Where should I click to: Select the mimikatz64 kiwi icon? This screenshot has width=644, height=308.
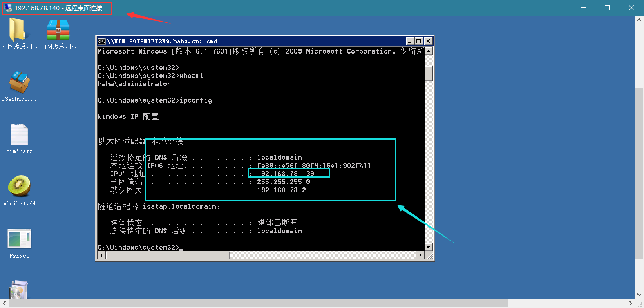coord(19,186)
